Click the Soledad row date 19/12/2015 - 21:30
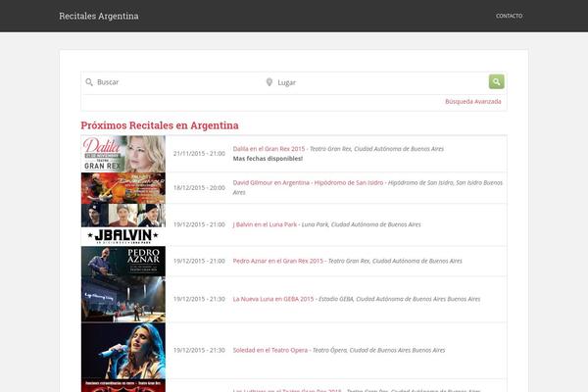Viewport: 588px width, 392px height. (x=199, y=350)
